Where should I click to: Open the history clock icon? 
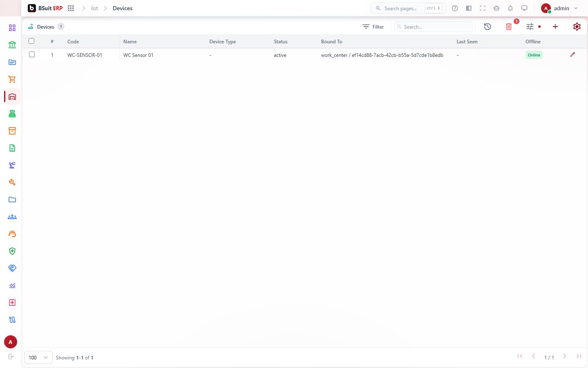(x=488, y=27)
